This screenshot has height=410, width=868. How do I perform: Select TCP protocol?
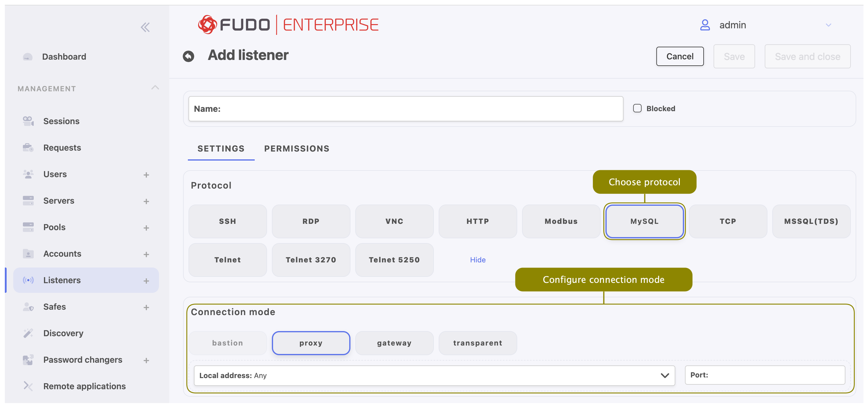point(728,221)
